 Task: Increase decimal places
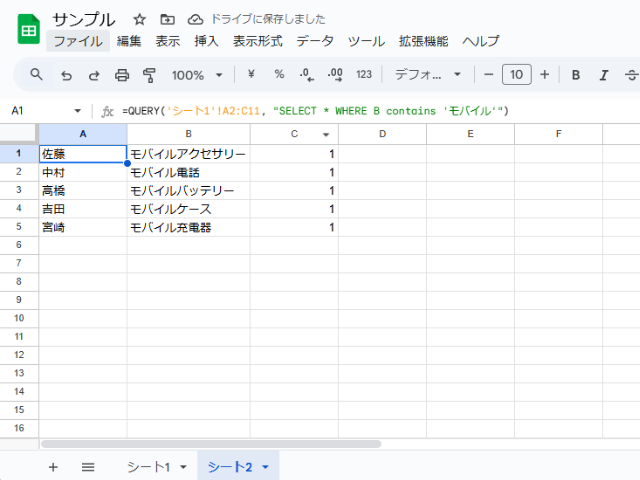335,75
